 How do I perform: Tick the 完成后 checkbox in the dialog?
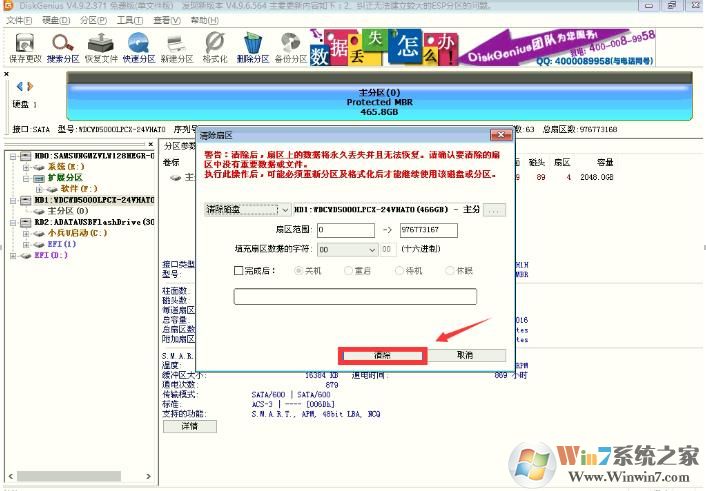pos(238,270)
